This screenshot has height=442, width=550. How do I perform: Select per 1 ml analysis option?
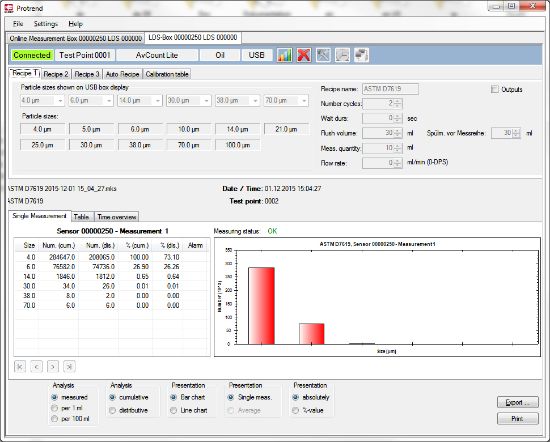(x=54, y=408)
